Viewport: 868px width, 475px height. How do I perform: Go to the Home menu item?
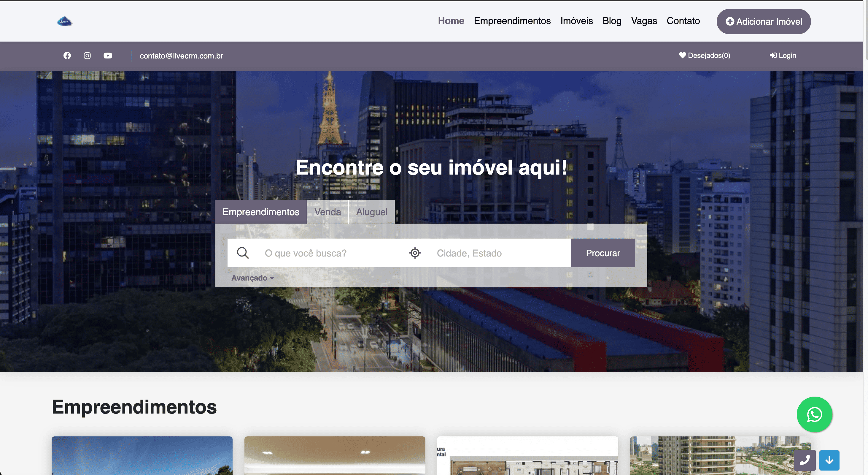click(x=451, y=21)
